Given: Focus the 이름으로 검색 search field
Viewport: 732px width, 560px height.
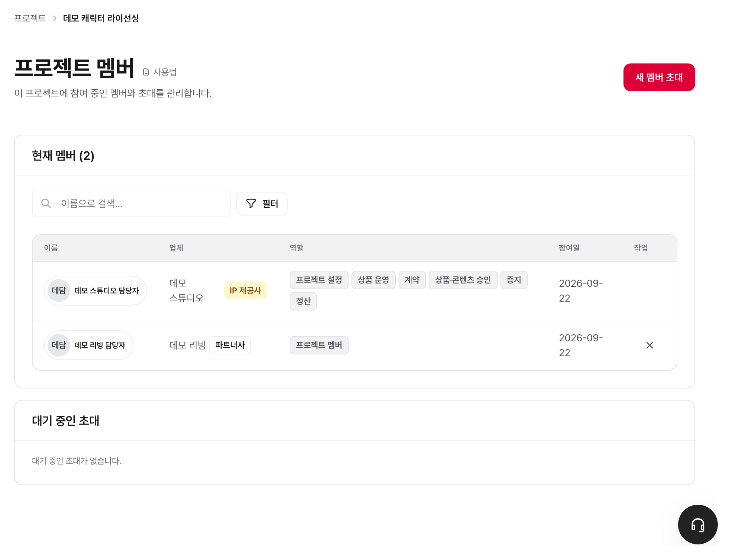Looking at the screenshot, I should 131,203.
